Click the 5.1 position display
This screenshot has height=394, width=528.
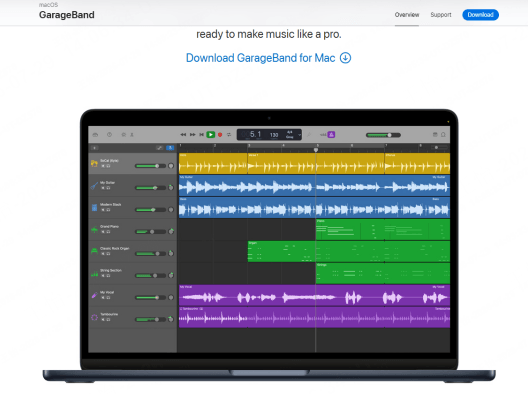[x=255, y=134]
